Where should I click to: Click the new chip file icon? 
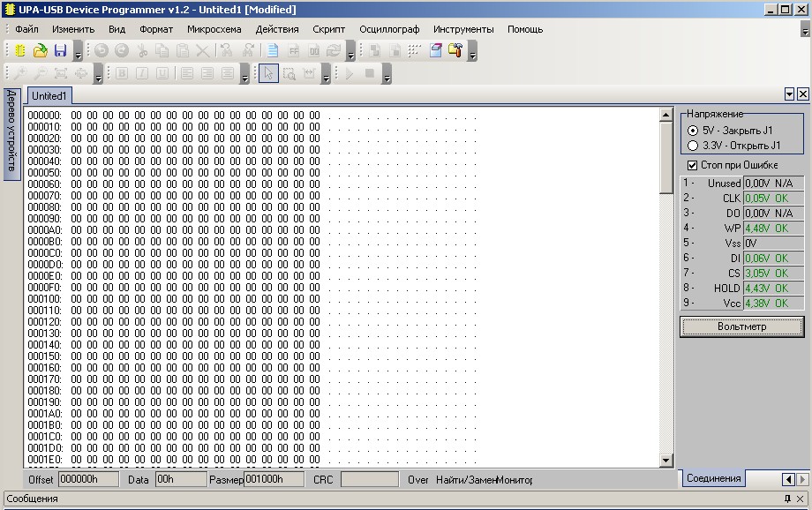[x=20, y=50]
